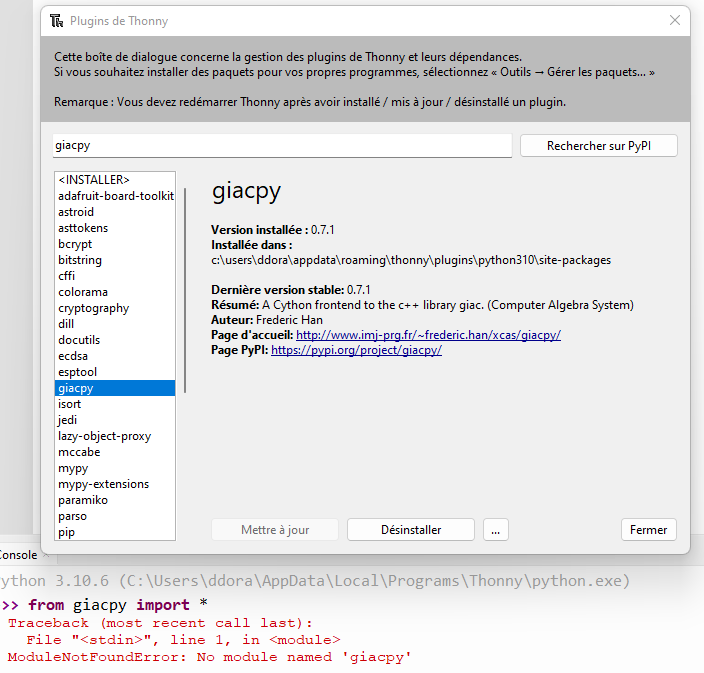Click the Traceback most recent call line
This screenshot has width=704, height=673.
(x=160, y=623)
